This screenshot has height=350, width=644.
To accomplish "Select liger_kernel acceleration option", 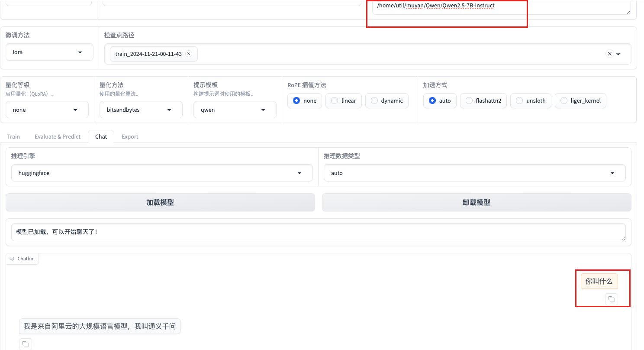I will point(563,100).
